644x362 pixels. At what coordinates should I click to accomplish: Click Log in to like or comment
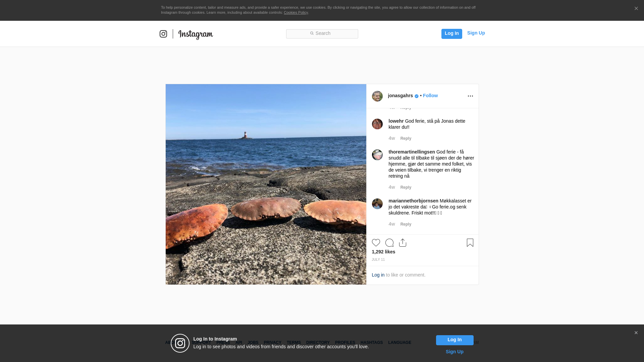click(x=378, y=275)
